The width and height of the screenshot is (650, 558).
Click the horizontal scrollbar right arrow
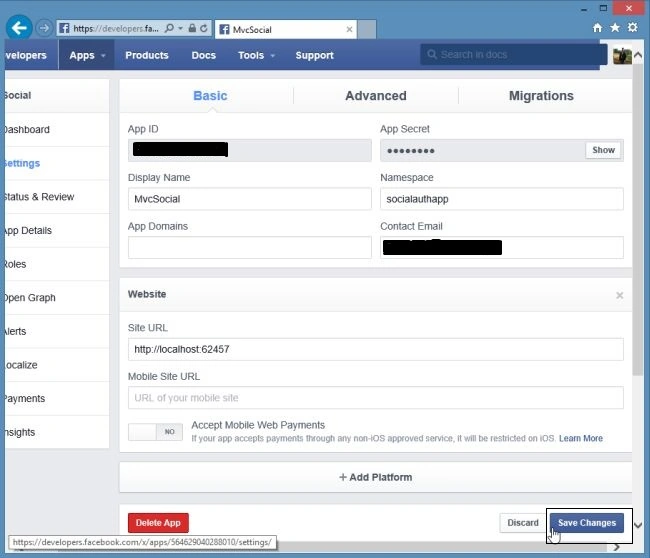(617, 547)
